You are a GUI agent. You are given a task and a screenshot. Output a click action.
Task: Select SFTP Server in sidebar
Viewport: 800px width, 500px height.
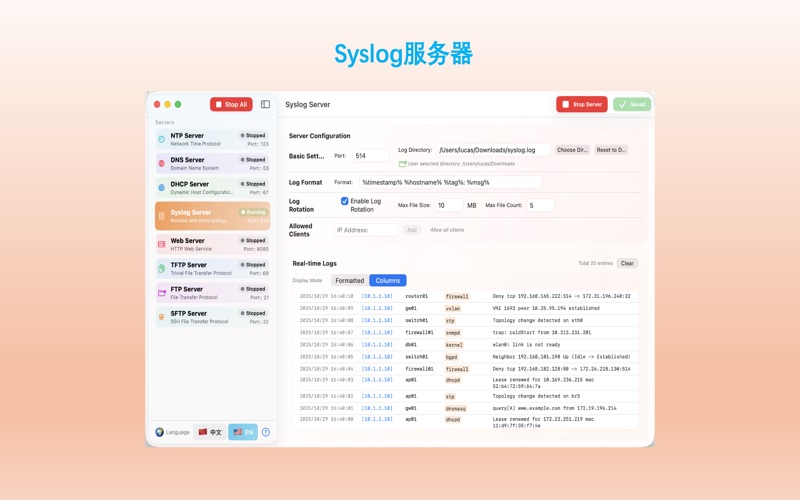point(213,317)
